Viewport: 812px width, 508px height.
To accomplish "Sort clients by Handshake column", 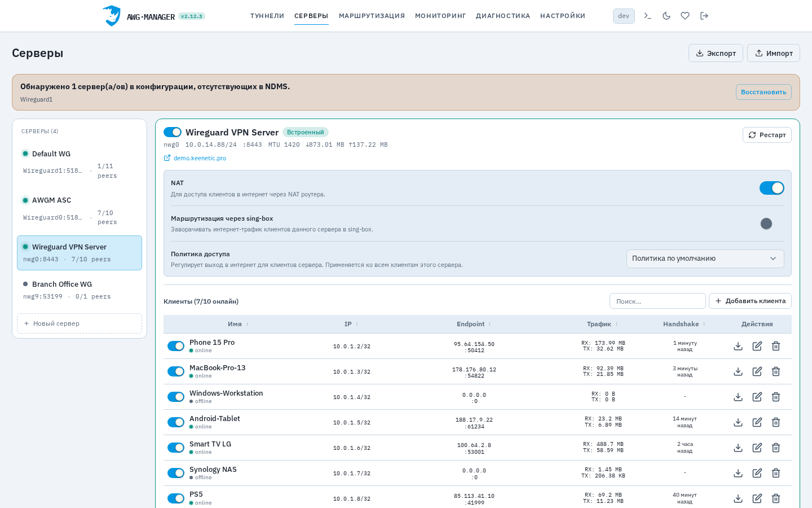I will click(684, 324).
